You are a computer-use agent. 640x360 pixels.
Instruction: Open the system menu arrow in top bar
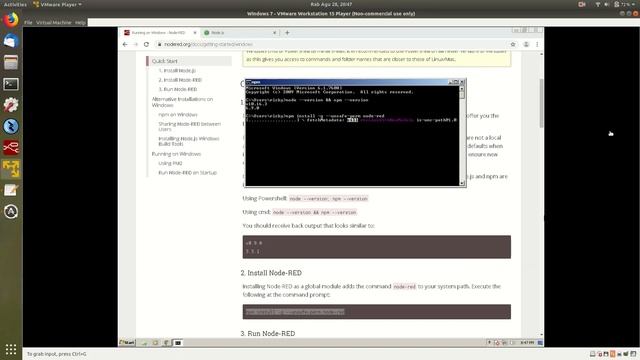[x=634, y=4]
